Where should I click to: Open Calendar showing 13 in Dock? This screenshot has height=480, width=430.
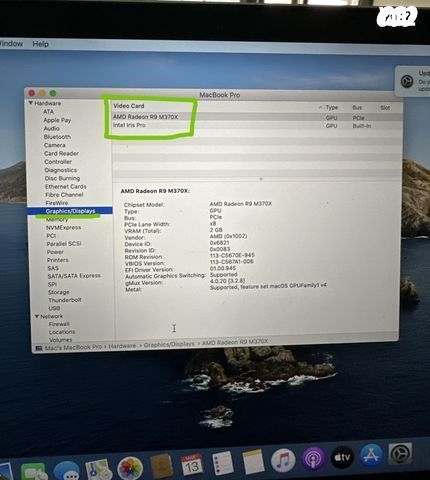[x=192, y=464]
